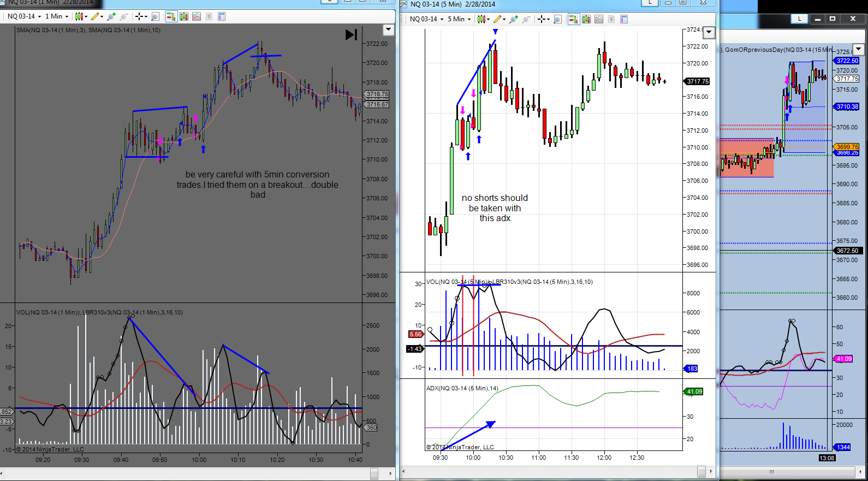Open the NQ 03-14 instrument selector on 1 Min chart
Viewport: 868px width, 481px height.
pos(24,16)
